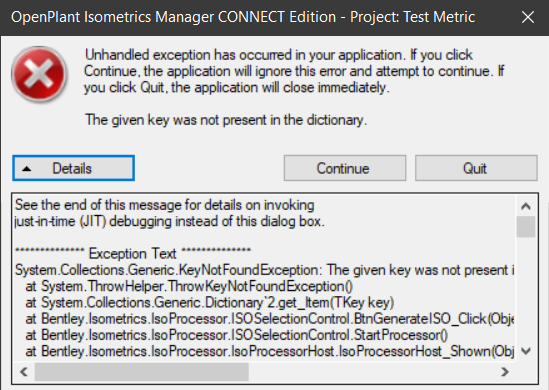The width and height of the screenshot is (549, 390).
Task: Click the dialog title bar text
Action: pyautogui.click(x=243, y=17)
